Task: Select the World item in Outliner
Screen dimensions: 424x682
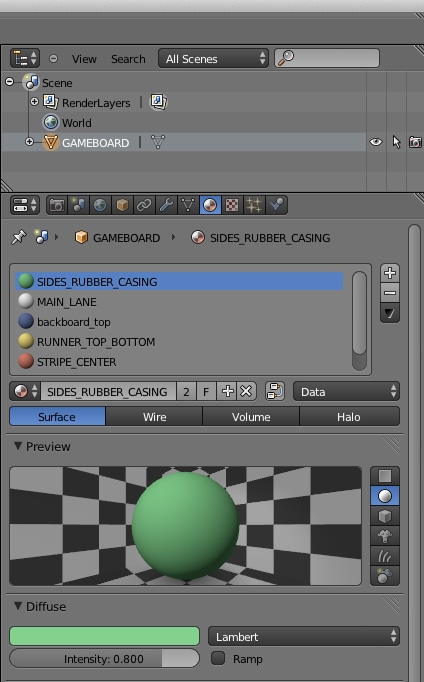Action: coord(77,123)
